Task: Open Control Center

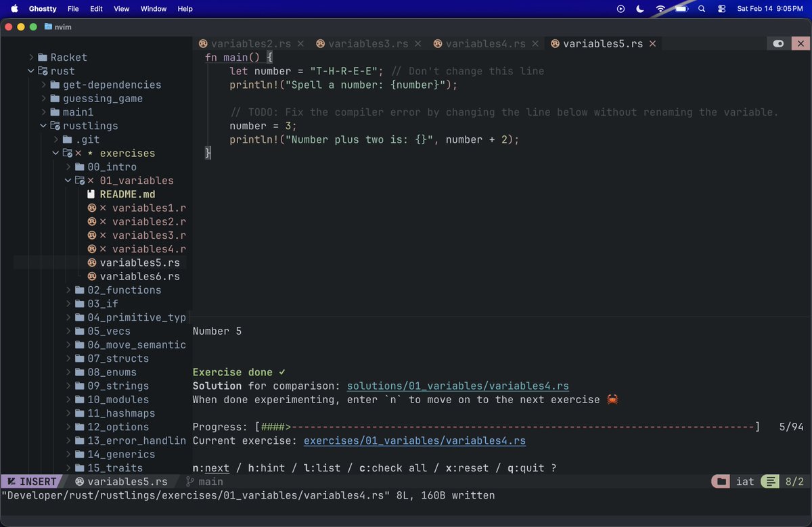Action: (721, 9)
